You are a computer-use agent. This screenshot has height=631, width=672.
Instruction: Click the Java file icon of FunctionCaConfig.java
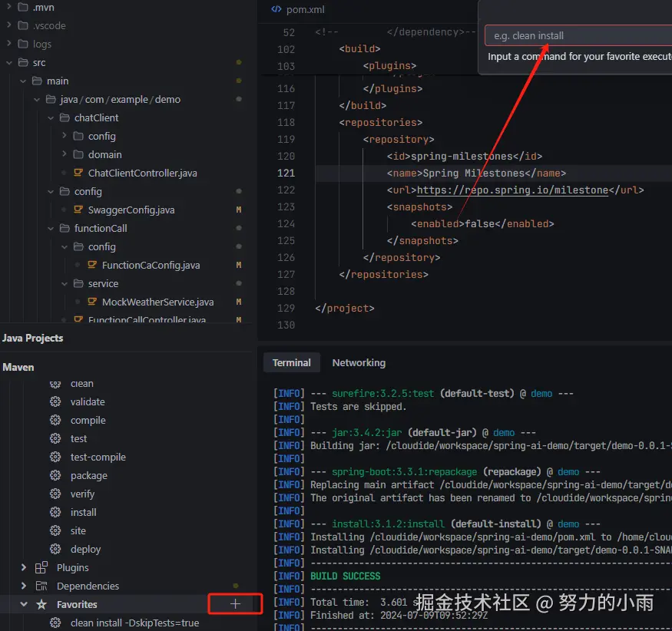tap(91, 265)
